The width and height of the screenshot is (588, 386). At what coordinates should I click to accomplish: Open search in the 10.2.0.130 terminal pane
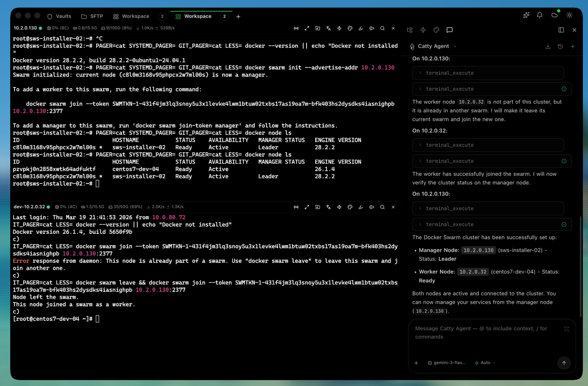(x=382, y=28)
